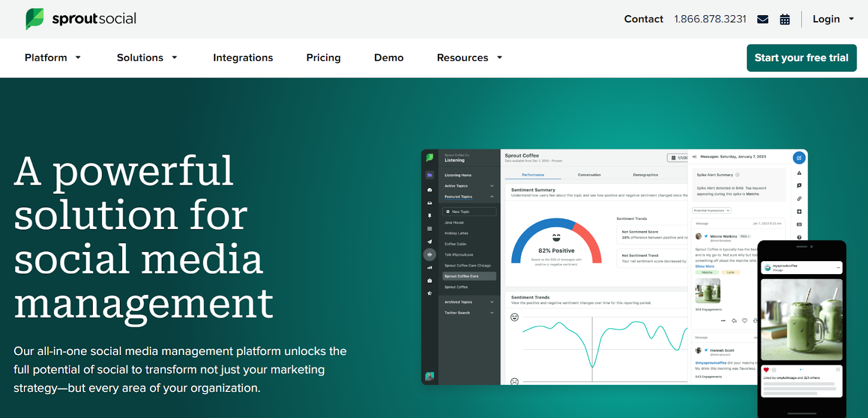Click the plus square icon in right rail
This screenshot has height=418, width=868.
pos(799,212)
